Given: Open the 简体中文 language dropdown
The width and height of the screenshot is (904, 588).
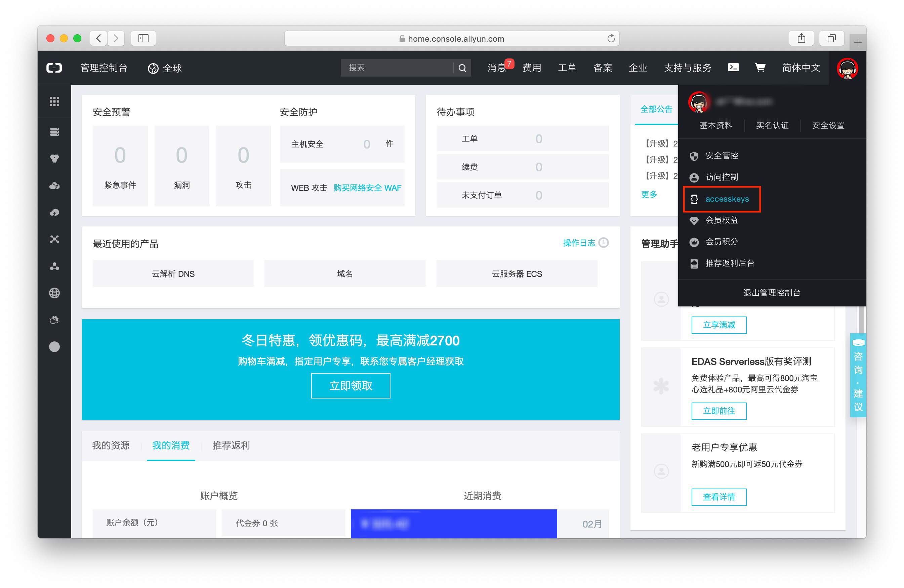Looking at the screenshot, I should [801, 68].
